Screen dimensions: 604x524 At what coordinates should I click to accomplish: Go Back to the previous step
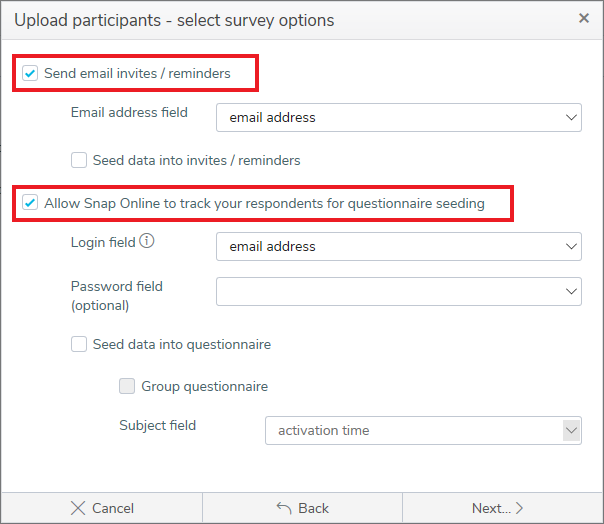pos(303,508)
